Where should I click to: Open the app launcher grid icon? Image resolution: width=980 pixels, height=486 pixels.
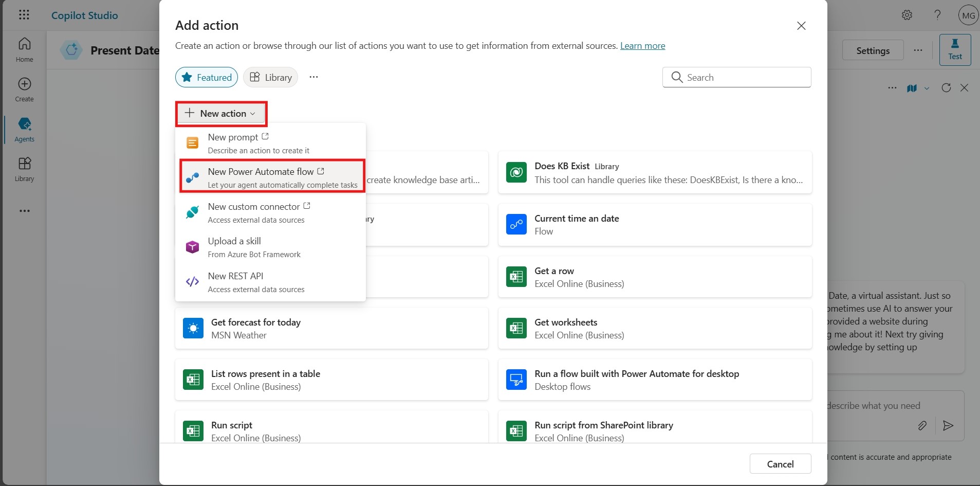pyautogui.click(x=24, y=15)
